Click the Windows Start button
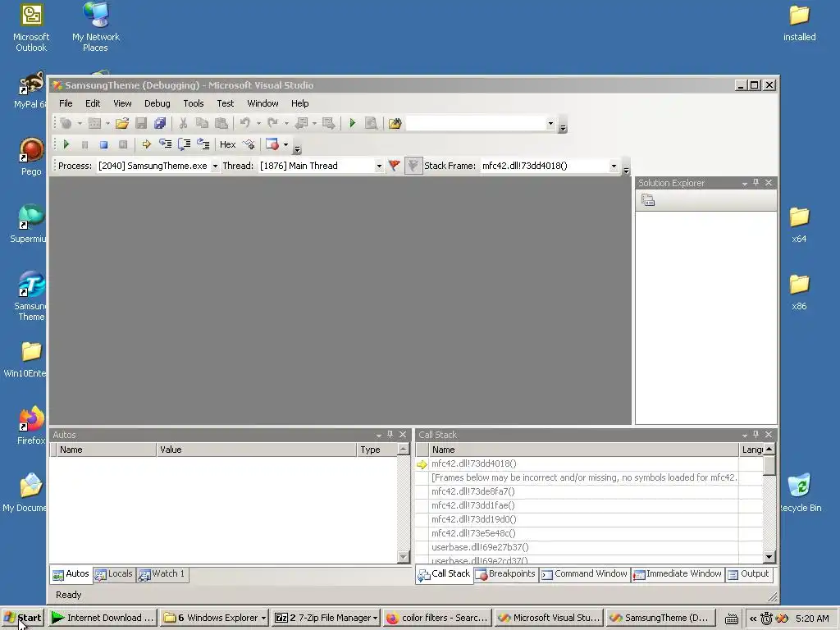840x630 pixels. [x=22, y=618]
